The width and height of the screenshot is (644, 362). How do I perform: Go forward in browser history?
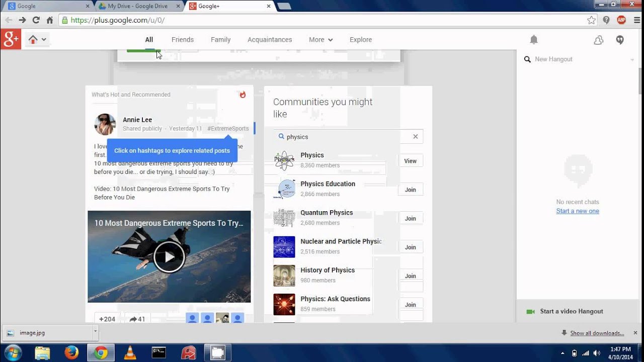(22, 20)
